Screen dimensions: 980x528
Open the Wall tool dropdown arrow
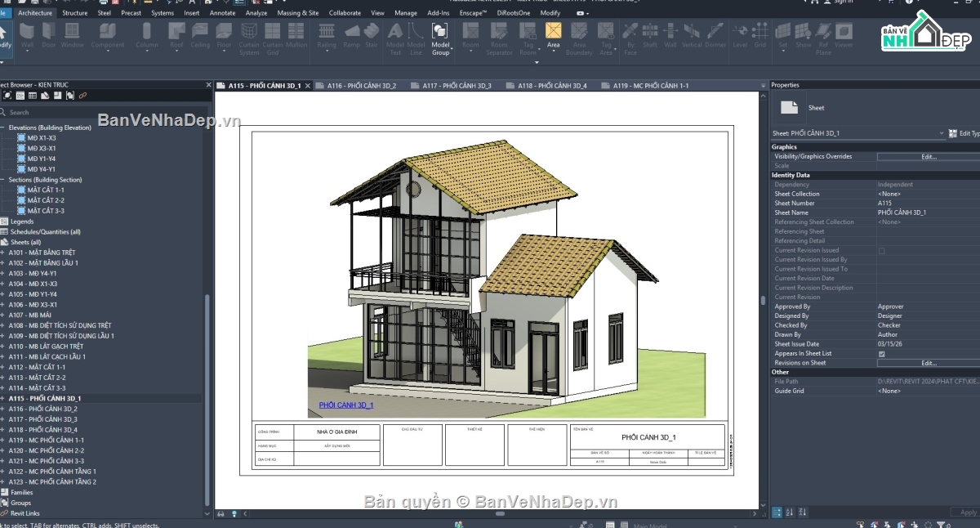[x=27, y=52]
